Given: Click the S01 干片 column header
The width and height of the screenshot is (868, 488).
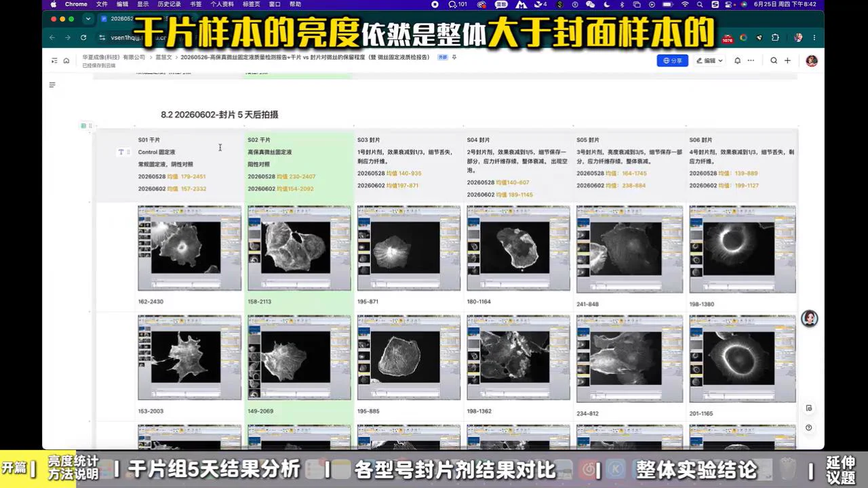Looking at the screenshot, I should (149, 140).
